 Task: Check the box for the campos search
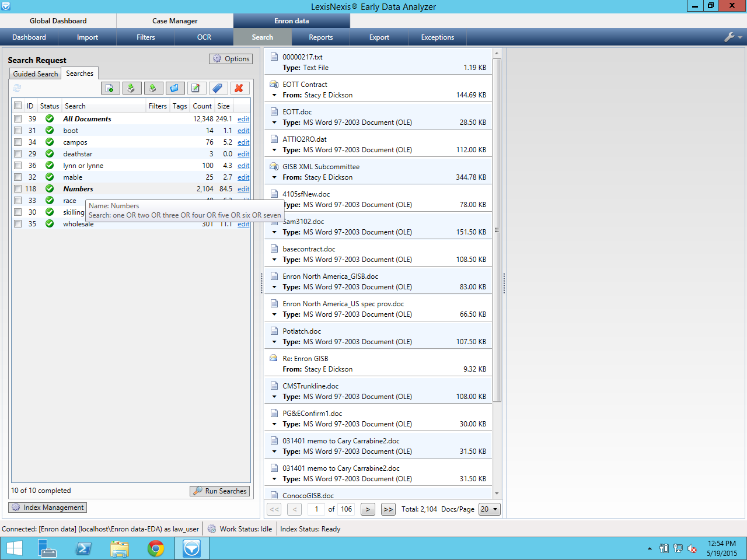18,142
